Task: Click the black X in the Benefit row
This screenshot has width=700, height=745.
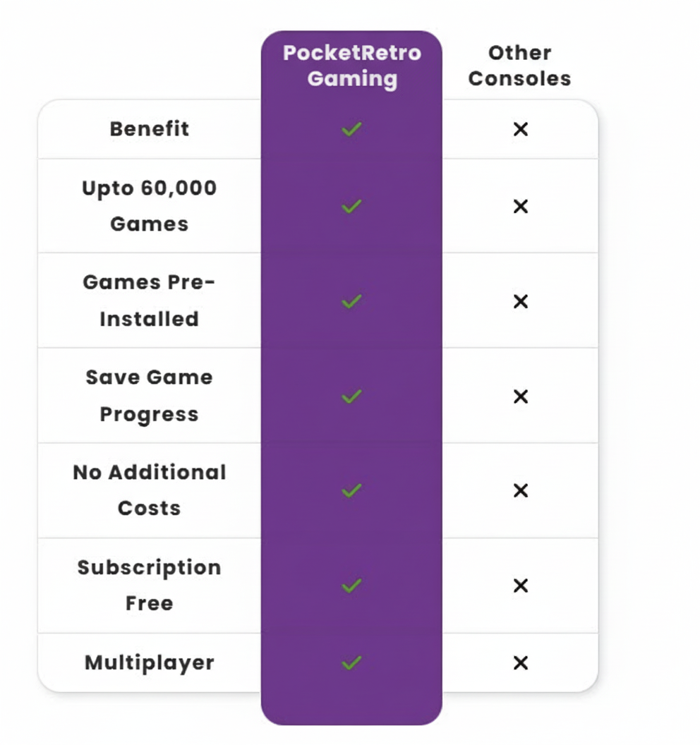Action: point(521,129)
